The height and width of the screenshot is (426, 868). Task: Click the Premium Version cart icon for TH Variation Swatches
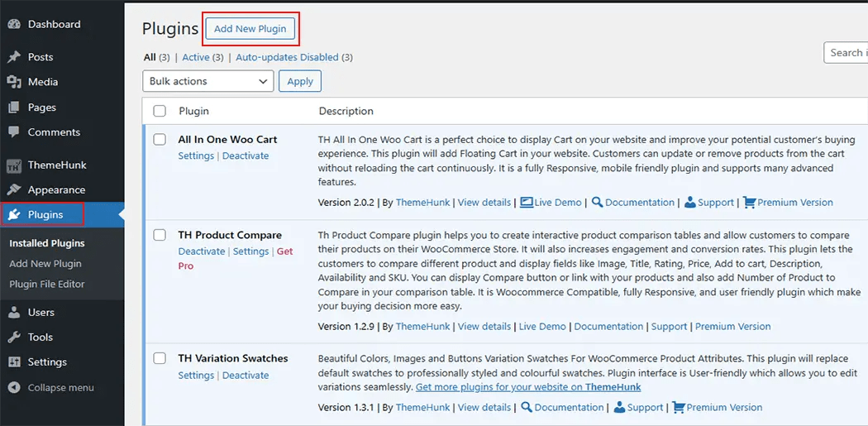tap(679, 407)
